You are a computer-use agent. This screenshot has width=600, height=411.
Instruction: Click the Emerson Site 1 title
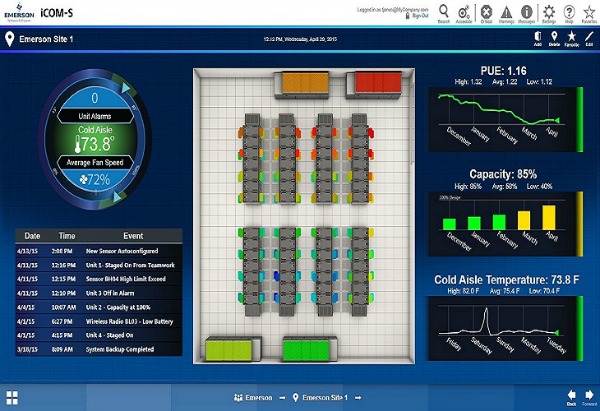pos(46,39)
